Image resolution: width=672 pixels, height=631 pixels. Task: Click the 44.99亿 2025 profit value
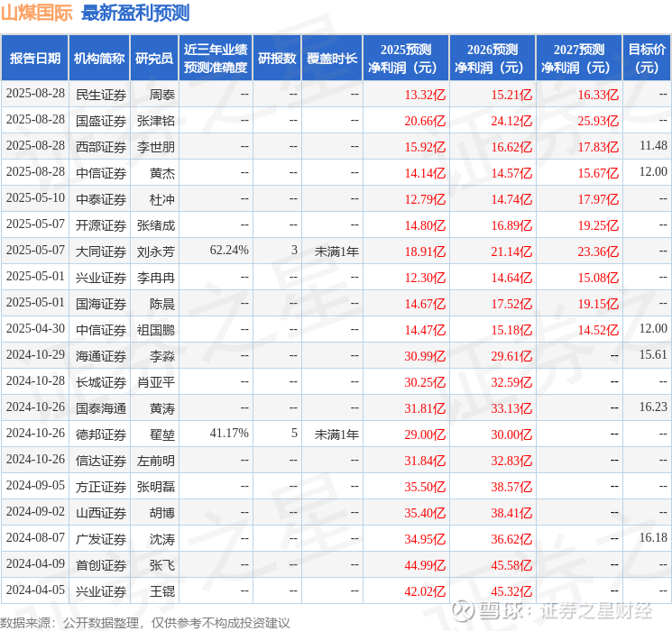(x=425, y=565)
